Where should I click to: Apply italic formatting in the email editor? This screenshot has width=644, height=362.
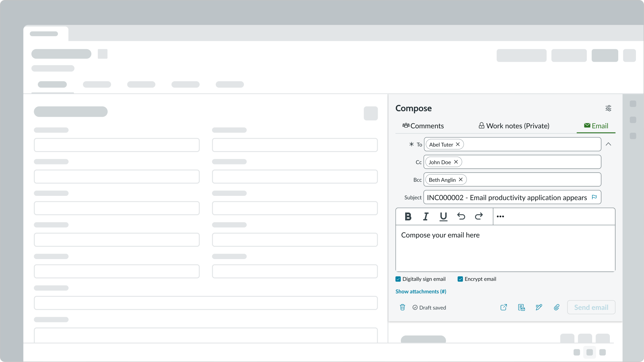426,217
